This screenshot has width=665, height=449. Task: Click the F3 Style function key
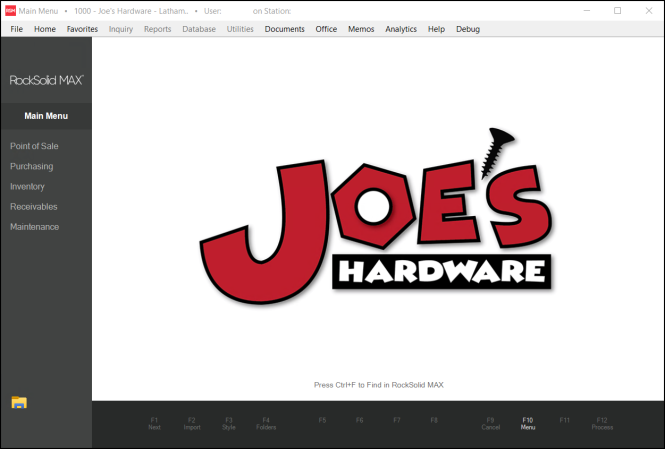pyautogui.click(x=229, y=424)
